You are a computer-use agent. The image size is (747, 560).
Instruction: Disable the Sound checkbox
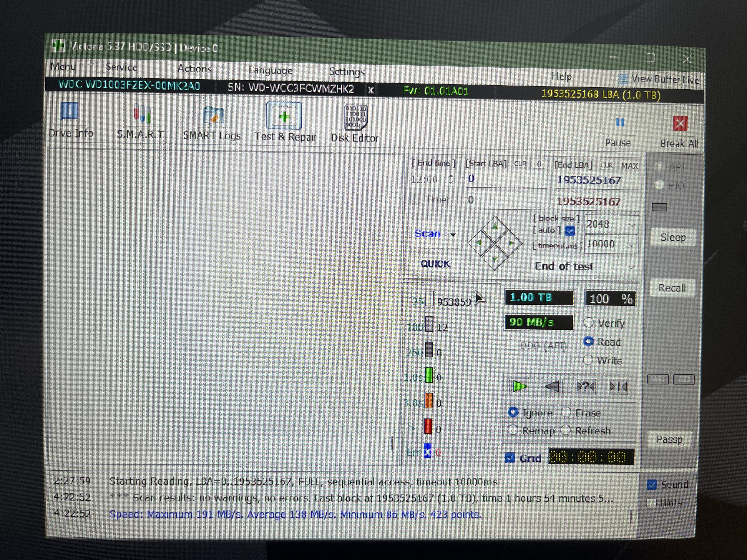coord(652,485)
